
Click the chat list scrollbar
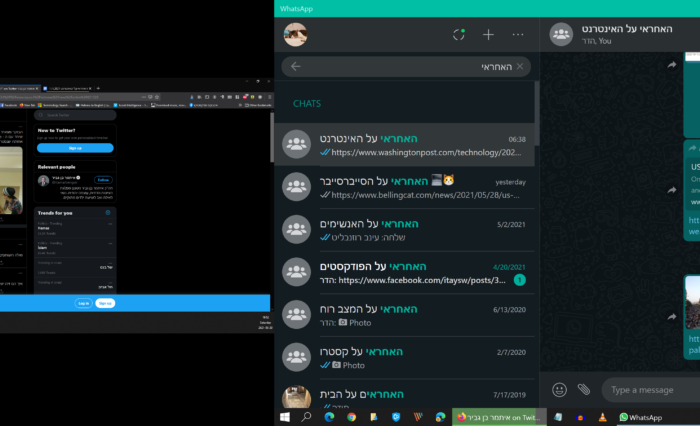[537, 113]
